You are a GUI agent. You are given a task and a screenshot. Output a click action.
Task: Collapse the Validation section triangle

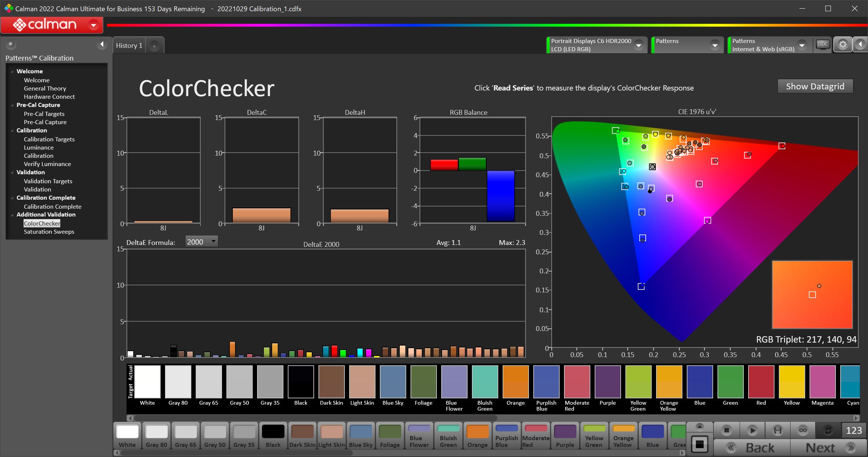pos(12,172)
